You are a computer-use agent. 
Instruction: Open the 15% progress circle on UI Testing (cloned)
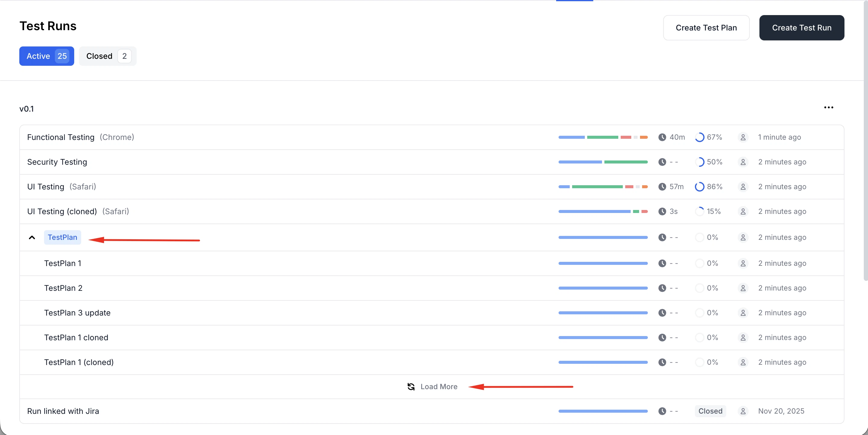[x=700, y=211]
